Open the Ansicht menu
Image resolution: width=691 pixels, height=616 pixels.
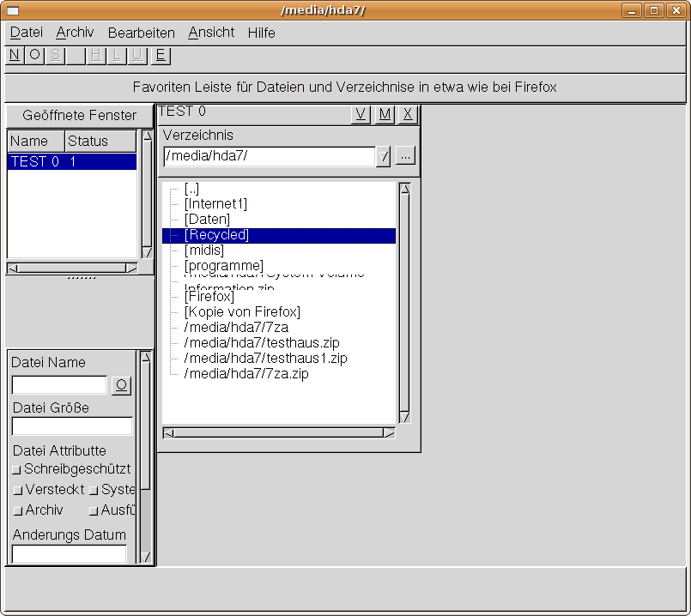click(211, 33)
